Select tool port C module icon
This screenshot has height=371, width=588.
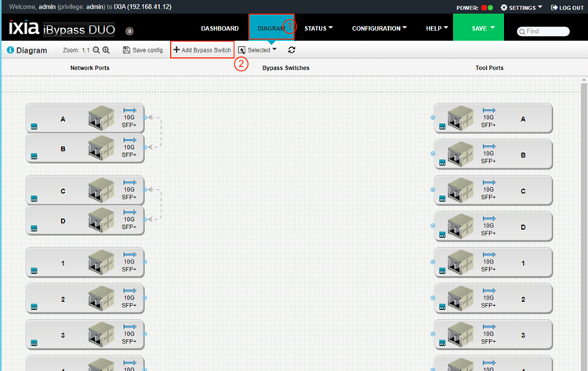tap(460, 190)
